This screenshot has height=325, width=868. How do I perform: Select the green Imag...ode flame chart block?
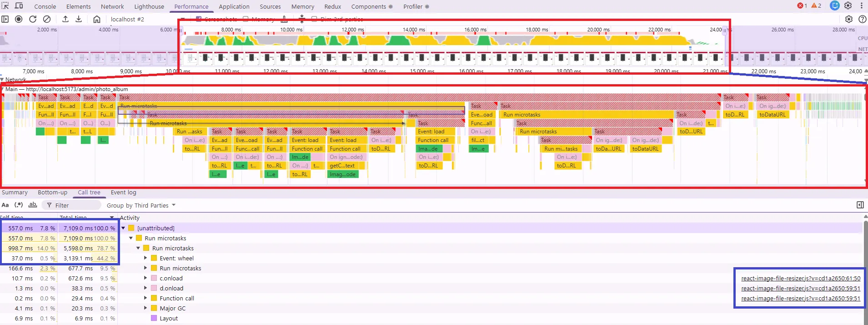point(343,174)
